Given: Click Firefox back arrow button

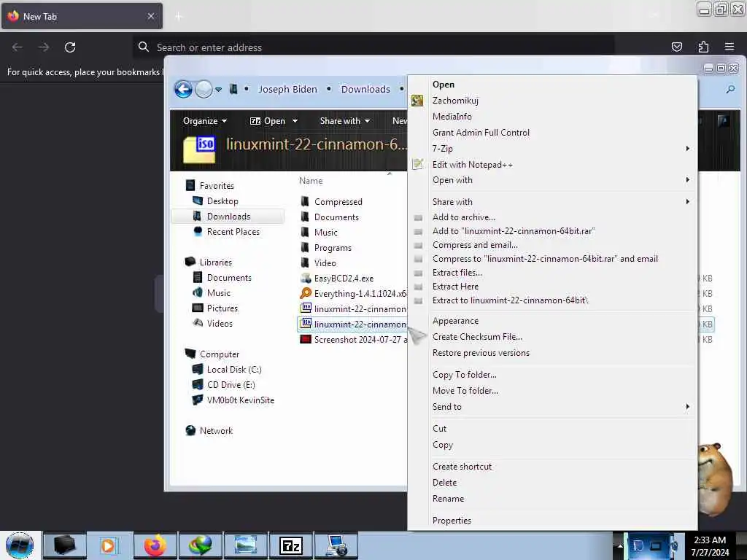Looking at the screenshot, I should pyautogui.click(x=18, y=47).
